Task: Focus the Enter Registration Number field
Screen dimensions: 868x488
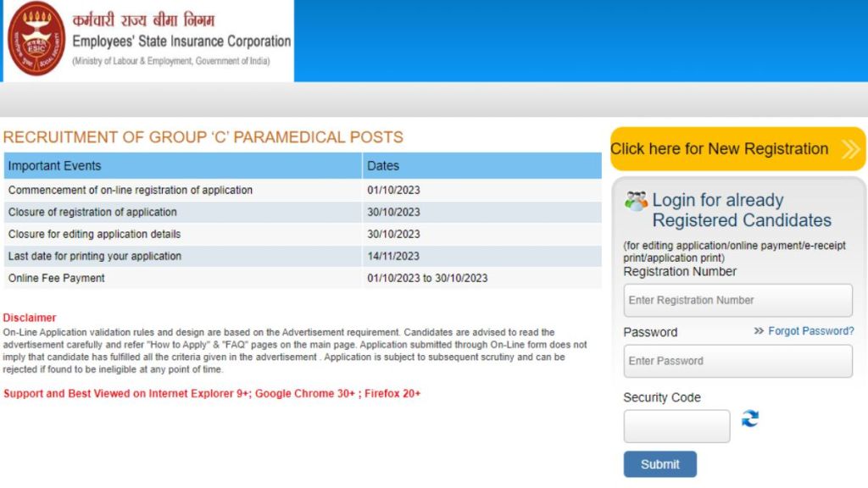Action: (x=738, y=301)
